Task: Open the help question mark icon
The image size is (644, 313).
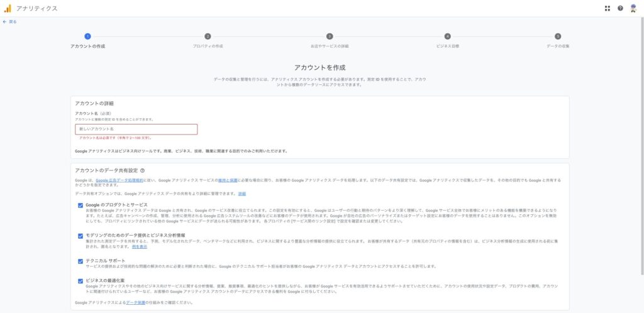Action: coord(620,8)
